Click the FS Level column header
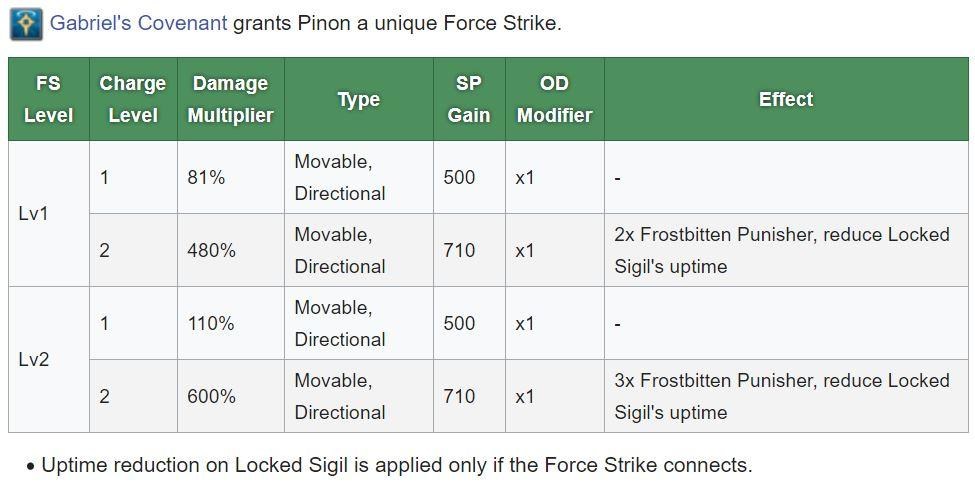The image size is (975, 486). click(x=48, y=99)
